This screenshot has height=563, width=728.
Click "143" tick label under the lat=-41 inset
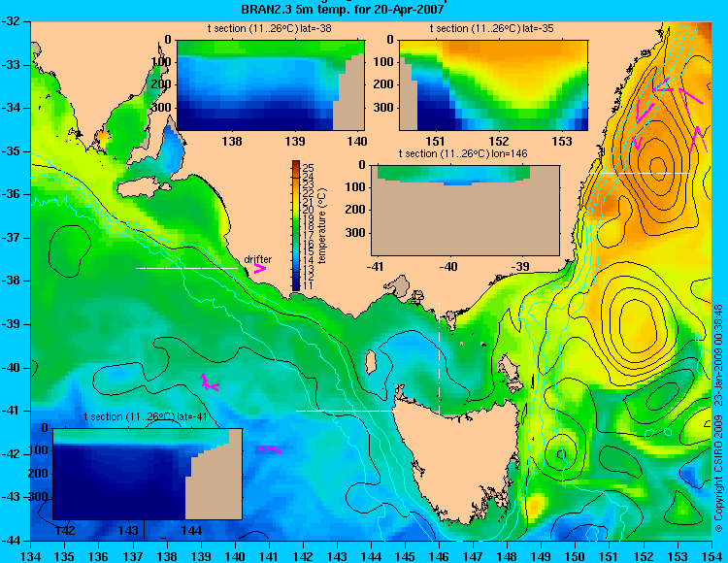coord(128,530)
